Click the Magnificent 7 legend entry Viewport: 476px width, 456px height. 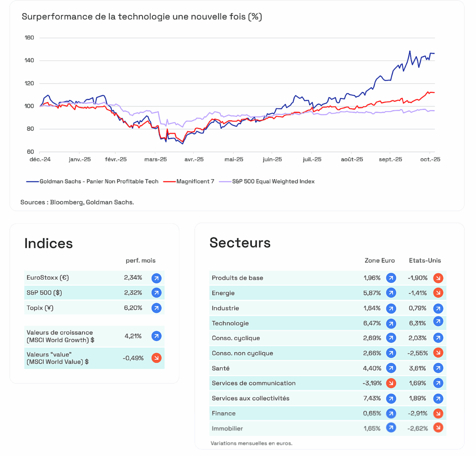coord(190,181)
